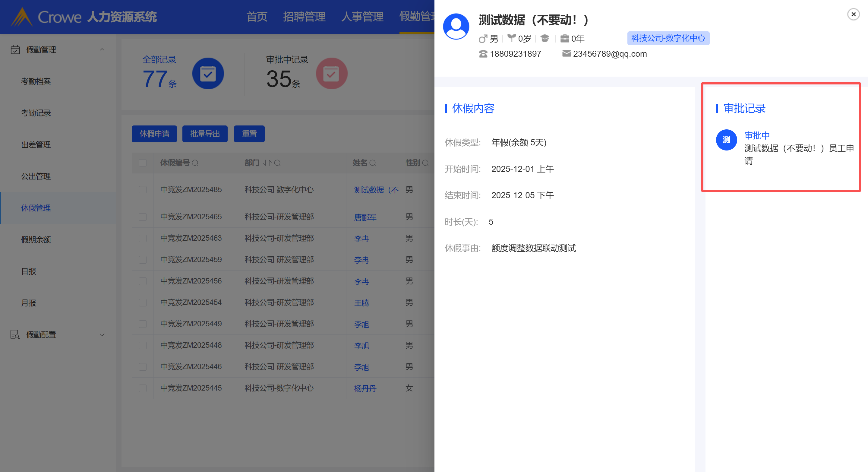Open employee link 杨丹丹 in table
The height and width of the screenshot is (472, 868).
(365, 388)
